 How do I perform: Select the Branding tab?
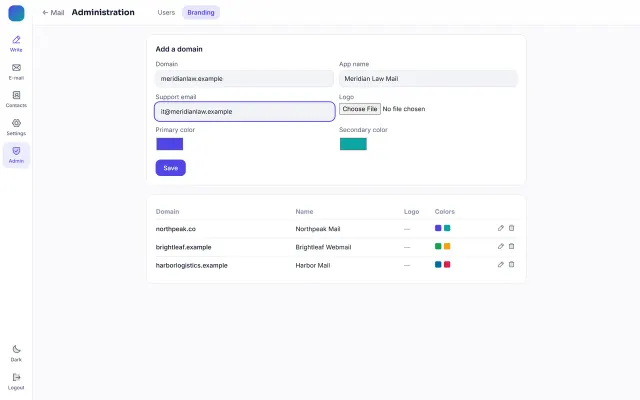(x=201, y=13)
